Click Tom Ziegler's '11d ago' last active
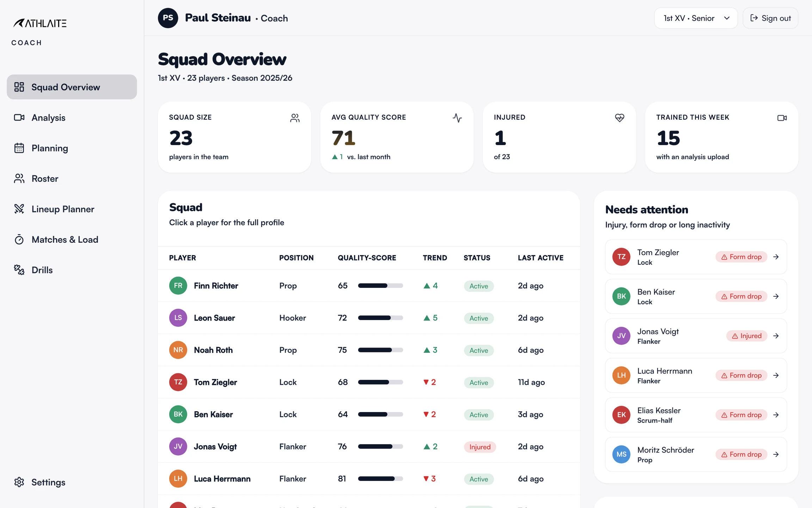Image resolution: width=812 pixels, height=508 pixels. (531, 382)
